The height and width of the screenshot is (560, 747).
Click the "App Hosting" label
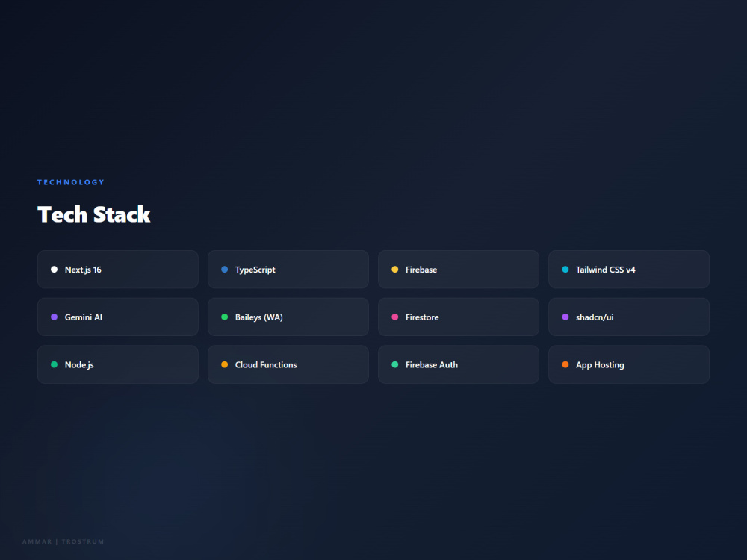(x=600, y=365)
